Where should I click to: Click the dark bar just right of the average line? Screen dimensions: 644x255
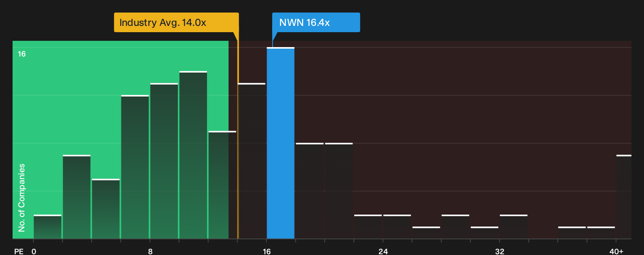tap(252, 161)
